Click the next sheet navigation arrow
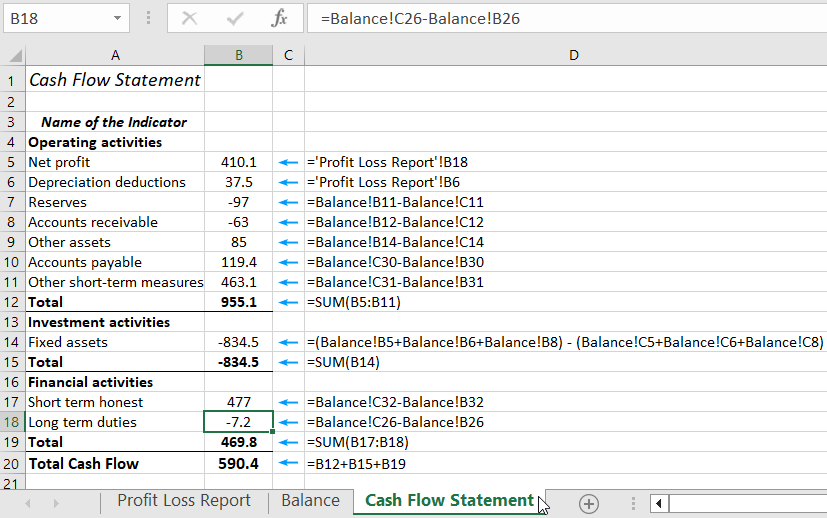The width and height of the screenshot is (827, 518). tap(56, 503)
